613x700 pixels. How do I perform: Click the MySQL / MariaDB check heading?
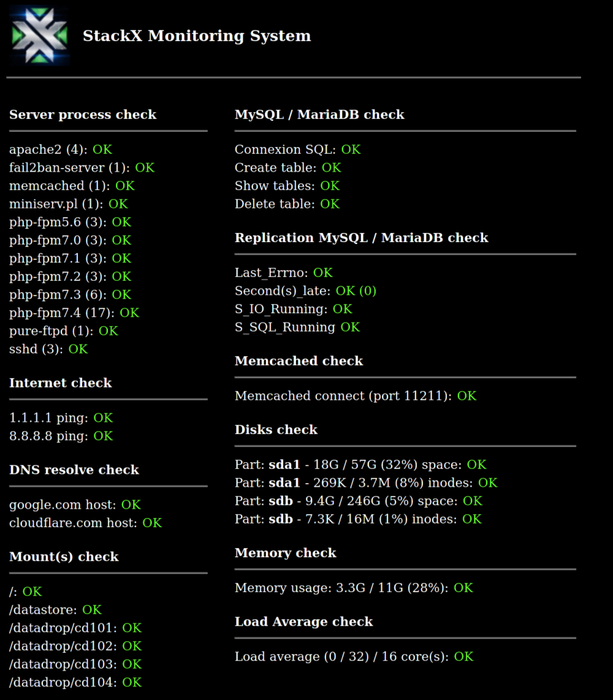pos(319,115)
